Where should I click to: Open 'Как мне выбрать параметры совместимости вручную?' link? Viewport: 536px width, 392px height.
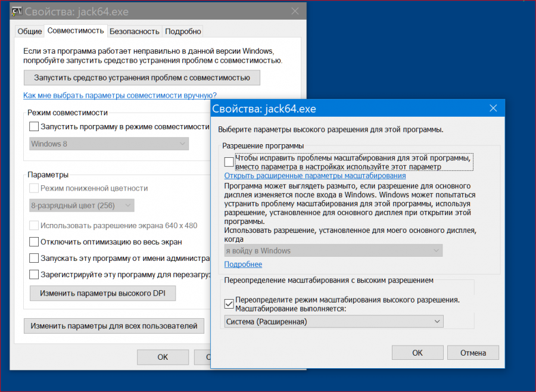(x=120, y=95)
